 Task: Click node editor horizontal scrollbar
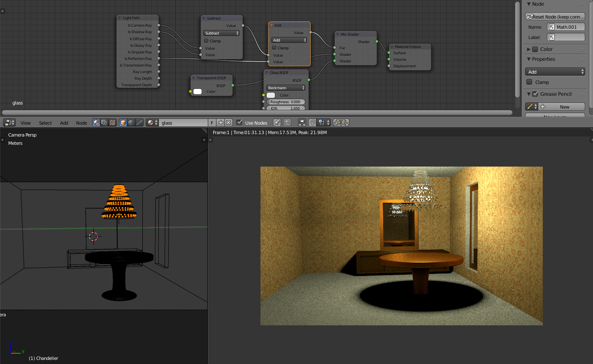tap(257, 112)
